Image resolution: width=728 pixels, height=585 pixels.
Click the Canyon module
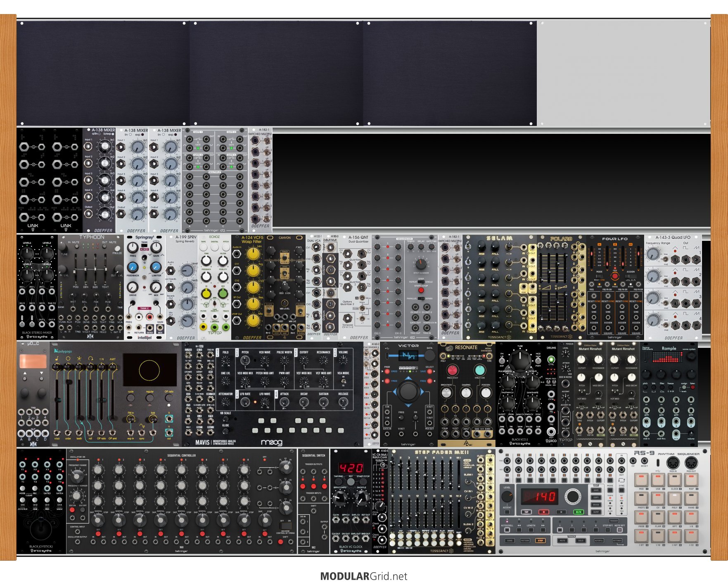[285, 288]
